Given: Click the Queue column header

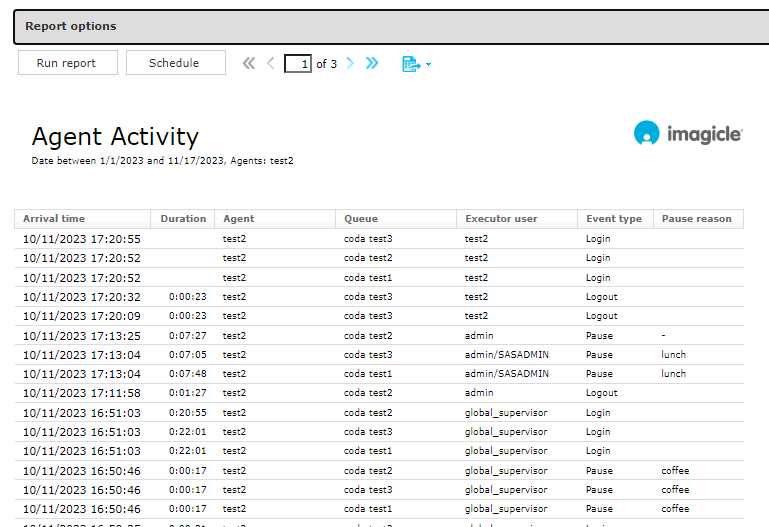Looking at the screenshot, I should click(x=361, y=219).
